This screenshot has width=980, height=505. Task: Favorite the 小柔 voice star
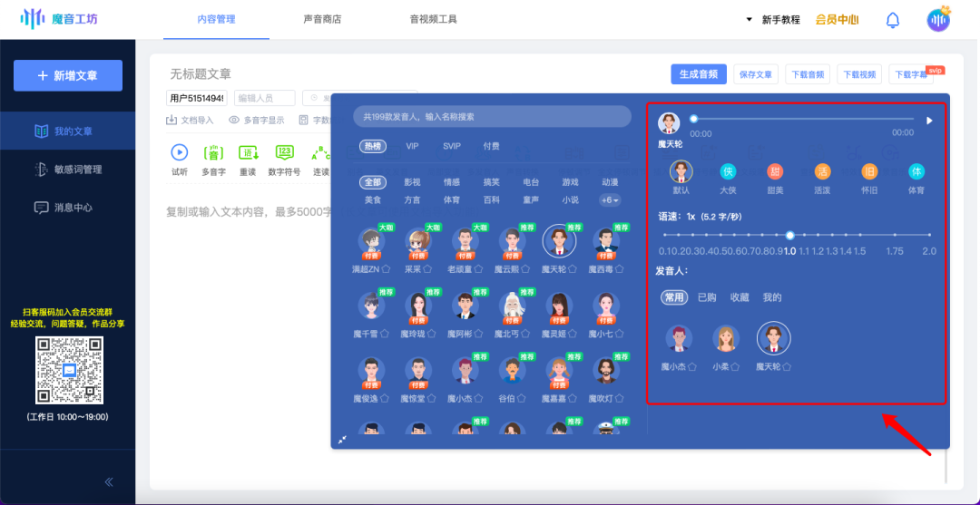coord(735,367)
